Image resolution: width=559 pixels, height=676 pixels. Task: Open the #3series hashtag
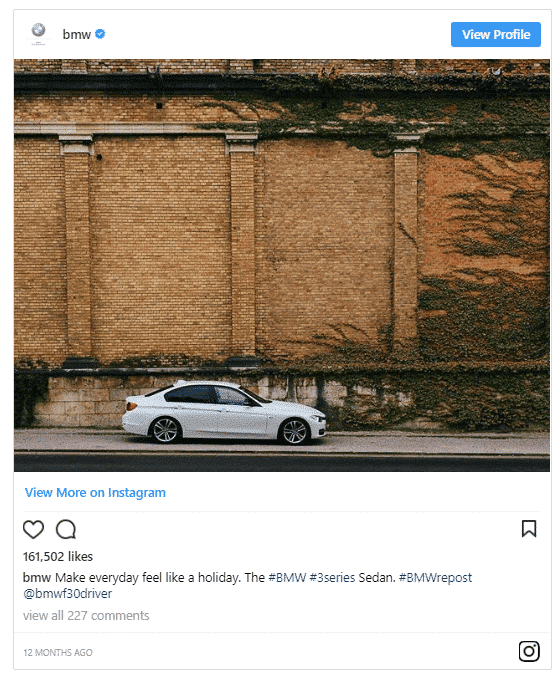[x=332, y=577]
